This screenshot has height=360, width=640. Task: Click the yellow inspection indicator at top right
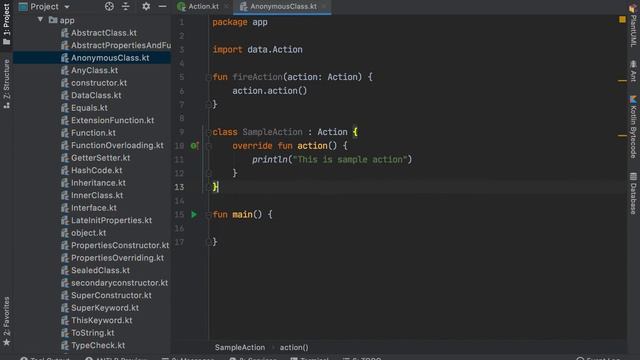coord(622,19)
